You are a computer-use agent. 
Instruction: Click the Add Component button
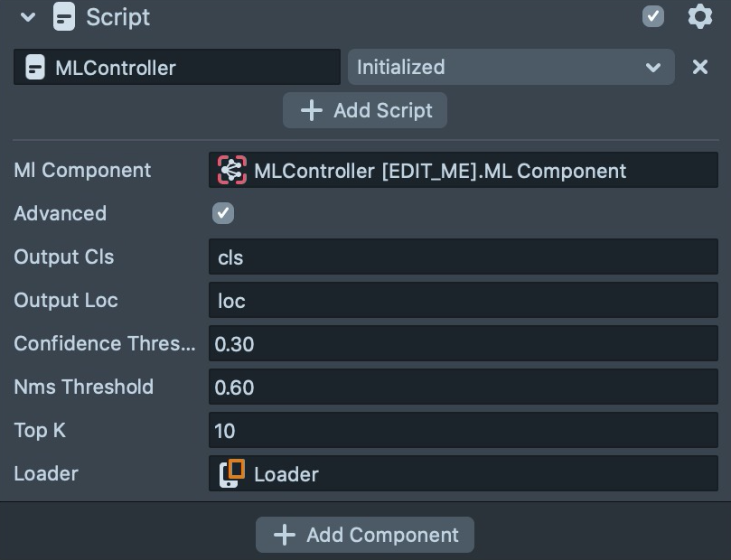click(365, 535)
